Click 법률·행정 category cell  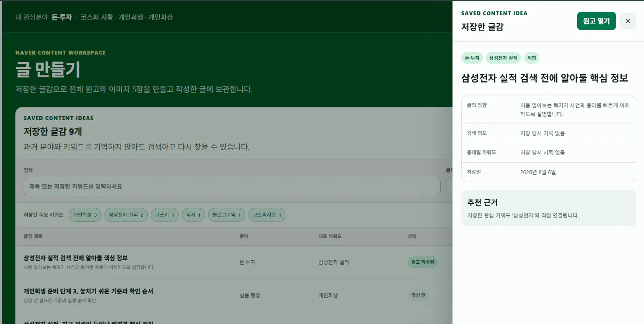250,296
